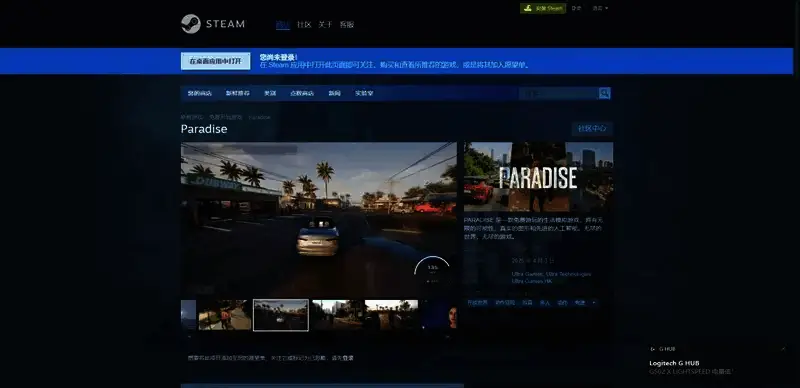800x388 pixels.
Task: Click the G HUB icon in notification
Action: [653, 349]
